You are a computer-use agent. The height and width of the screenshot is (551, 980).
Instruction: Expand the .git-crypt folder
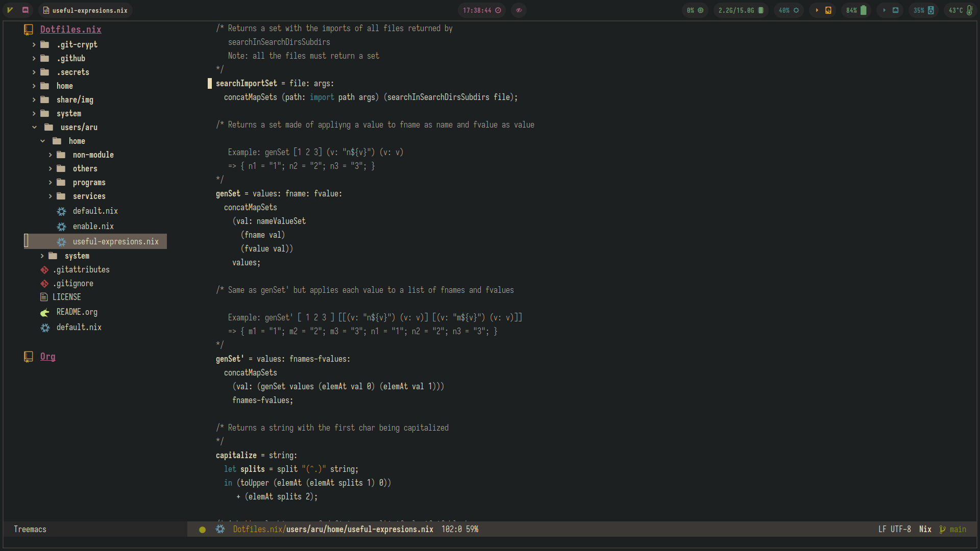[34, 45]
